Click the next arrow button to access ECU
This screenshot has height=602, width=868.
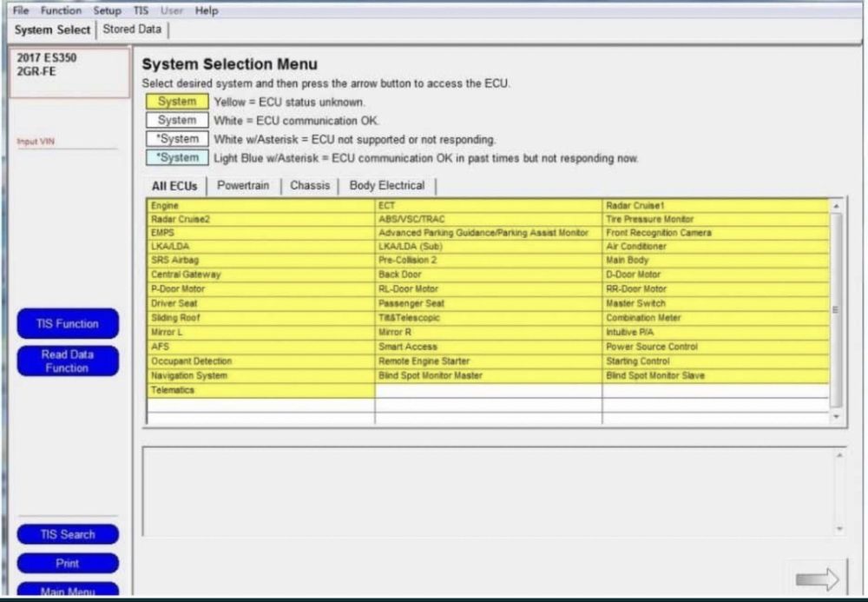[x=817, y=579]
